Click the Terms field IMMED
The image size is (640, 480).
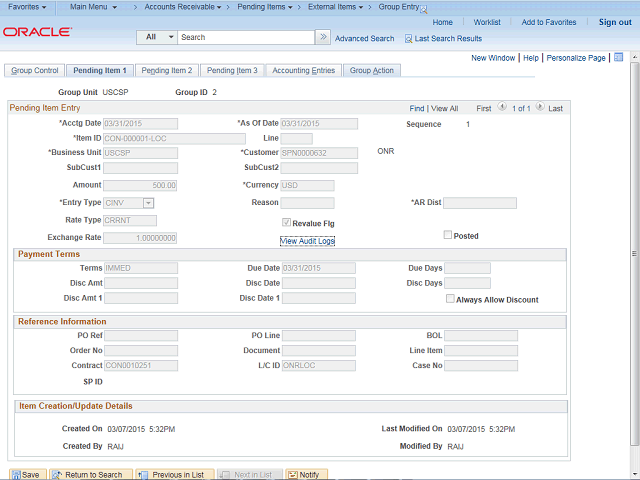(x=141, y=268)
